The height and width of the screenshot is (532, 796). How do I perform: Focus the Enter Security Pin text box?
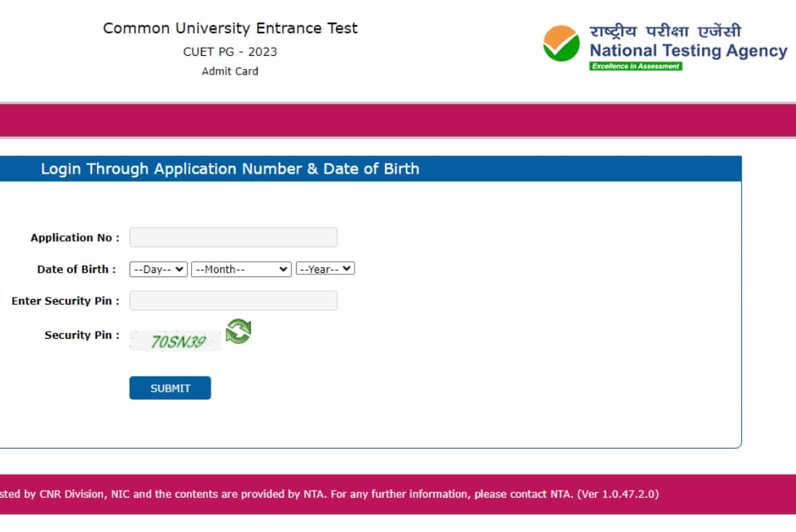coord(233,300)
